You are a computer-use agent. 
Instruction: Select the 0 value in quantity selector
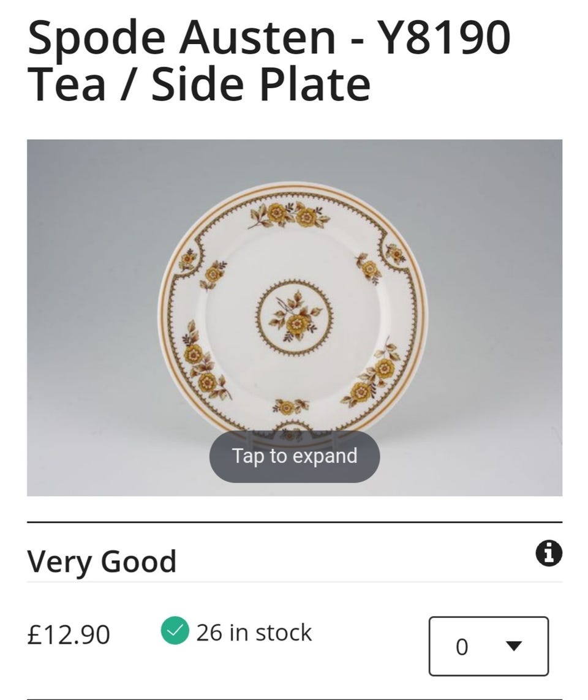tap(462, 647)
